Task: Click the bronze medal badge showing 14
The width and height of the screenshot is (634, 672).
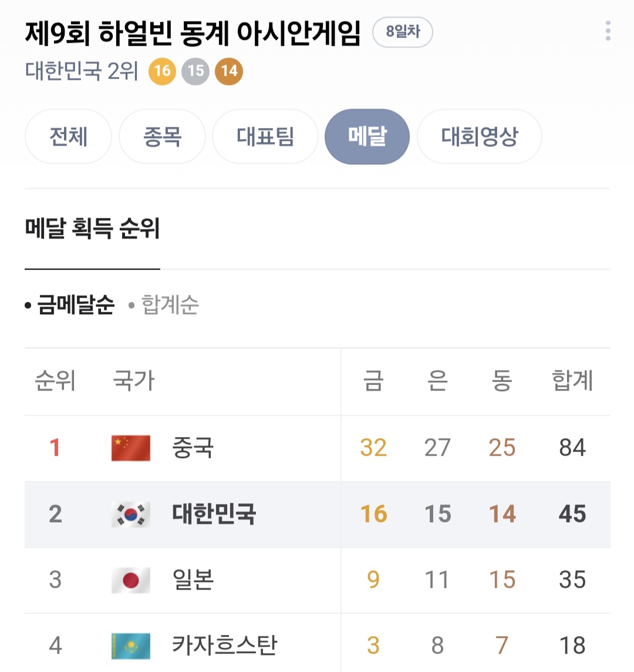Action: tap(229, 72)
